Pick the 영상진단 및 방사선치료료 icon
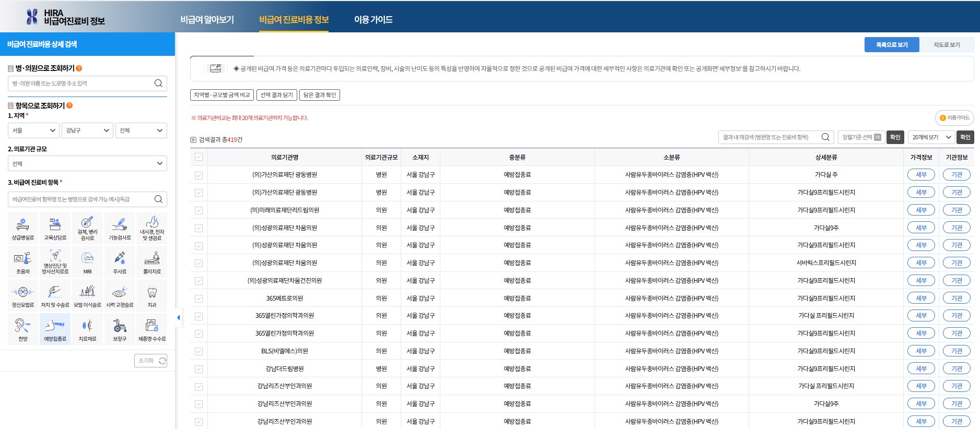This screenshot has height=429, width=980. 55,261
